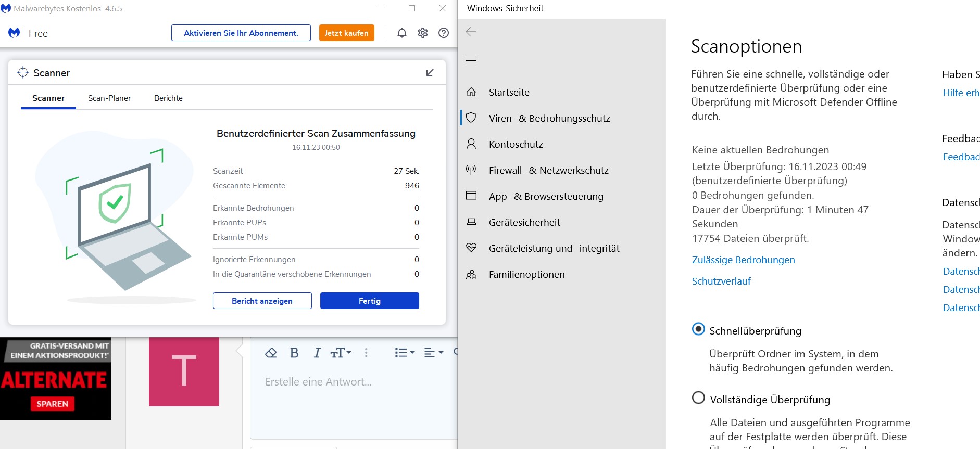Select Vollständige Überprüfung radio button
Screen dimensions: 980x449
point(698,398)
